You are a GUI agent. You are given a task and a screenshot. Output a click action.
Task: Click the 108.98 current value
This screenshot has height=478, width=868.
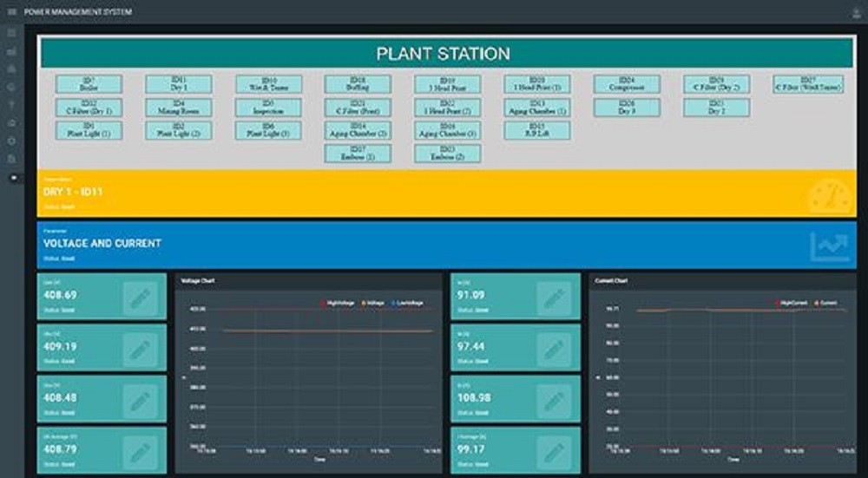tap(474, 398)
